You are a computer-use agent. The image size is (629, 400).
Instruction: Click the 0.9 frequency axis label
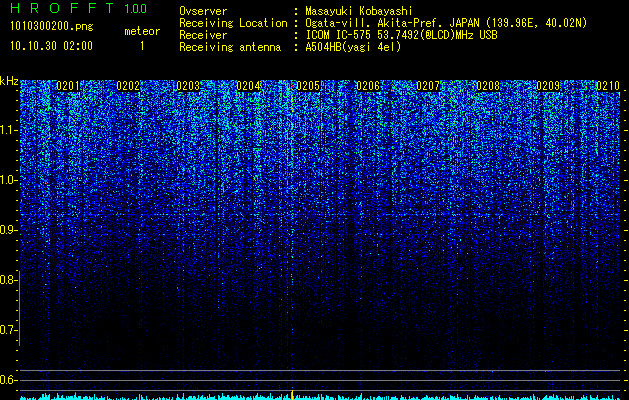(x=8, y=230)
